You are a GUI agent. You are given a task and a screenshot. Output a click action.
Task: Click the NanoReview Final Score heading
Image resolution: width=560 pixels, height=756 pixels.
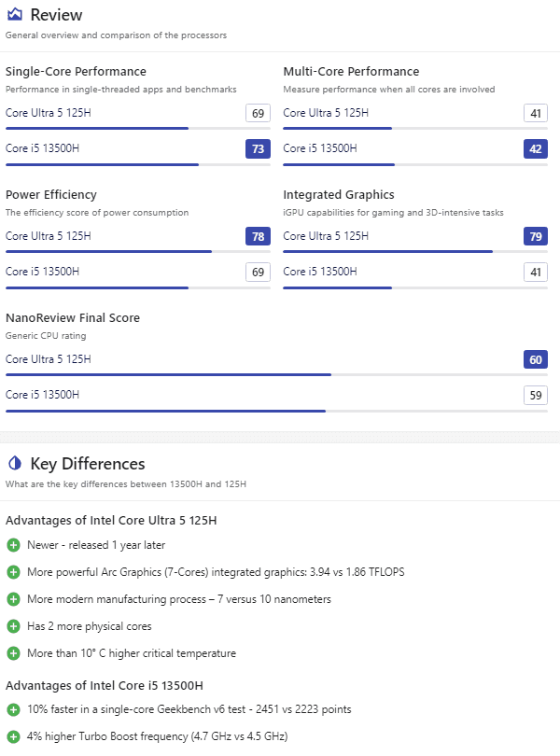[73, 317]
